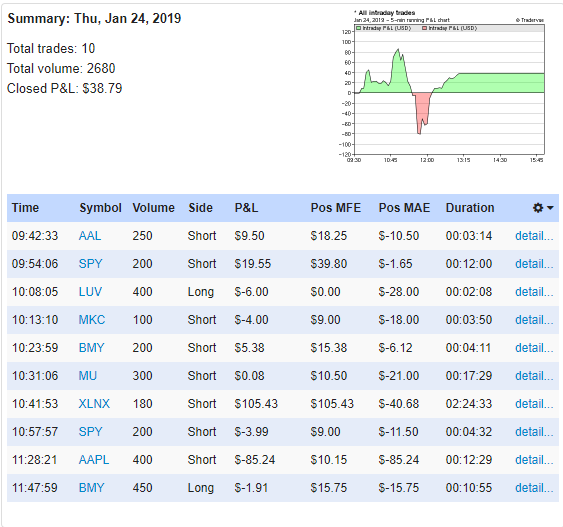View detail for the AAL trade

point(534,235)
